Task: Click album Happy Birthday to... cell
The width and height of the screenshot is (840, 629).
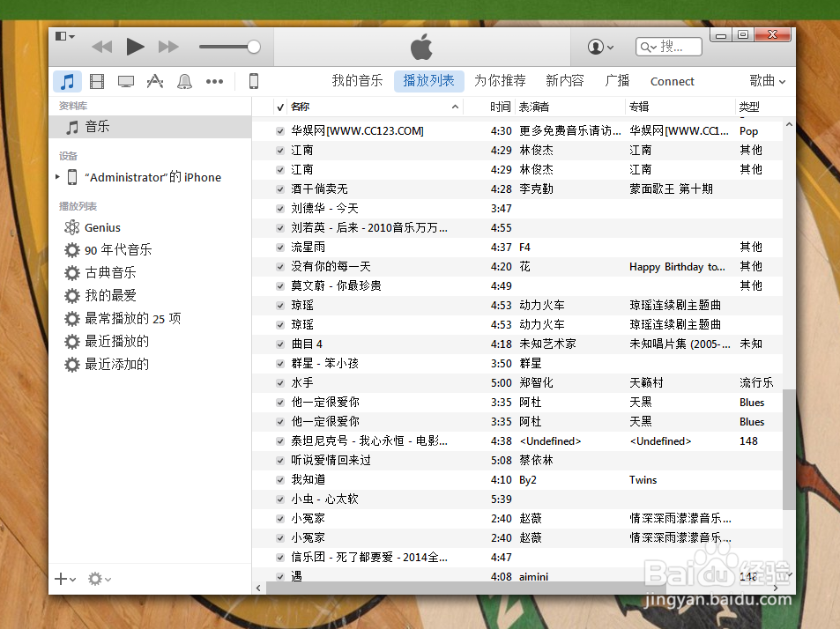Action: click(x=677, y=267)
